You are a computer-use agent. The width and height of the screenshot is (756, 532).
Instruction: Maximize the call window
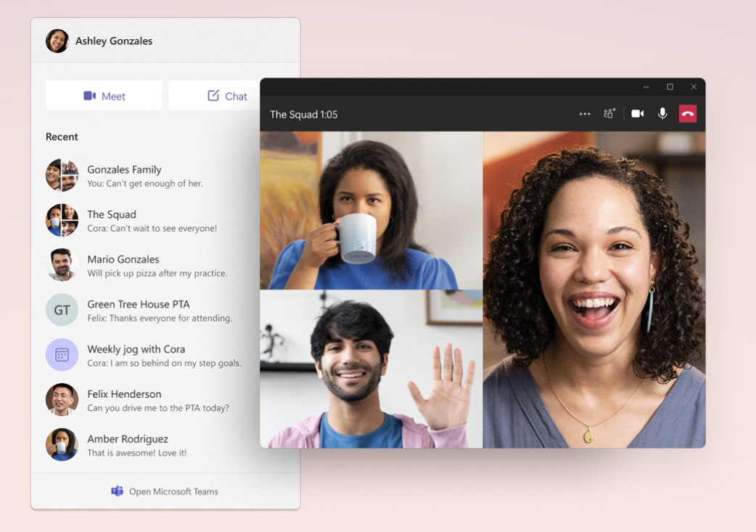click(670, 87)
